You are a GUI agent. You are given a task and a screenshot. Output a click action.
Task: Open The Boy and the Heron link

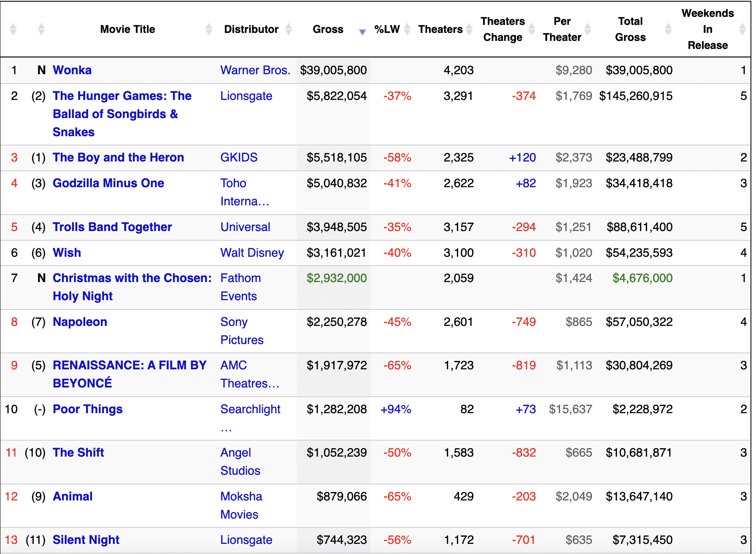pyautogui.click(x=118, y=157)
